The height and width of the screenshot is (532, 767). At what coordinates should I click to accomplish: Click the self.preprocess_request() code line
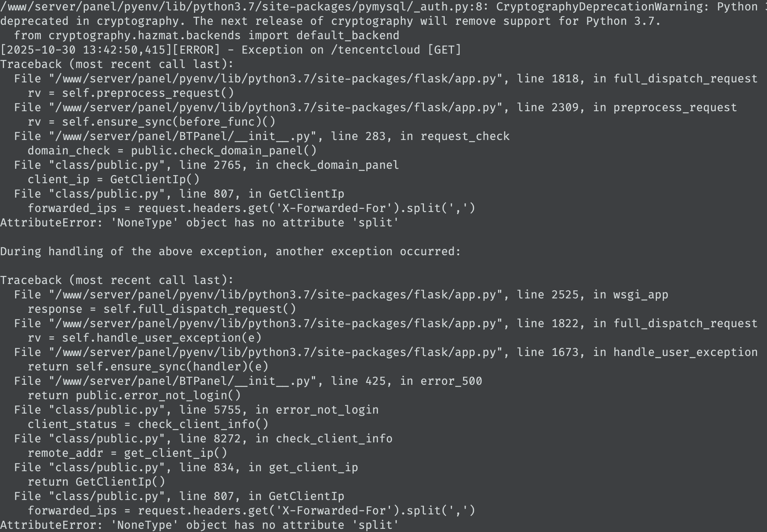(x=131, y=93)
